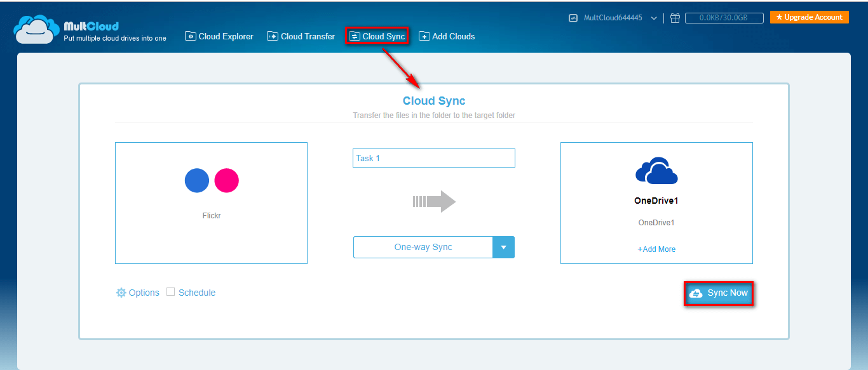Click the bold OneDrive1 target name
The height and width of the screenshot is (370, 868).
coord(656,201)
